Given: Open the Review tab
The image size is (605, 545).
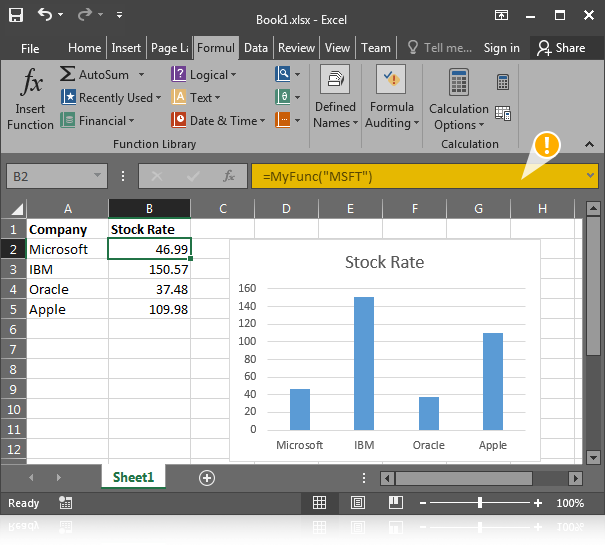Looking at the screenshot, I should coord(296,48).
